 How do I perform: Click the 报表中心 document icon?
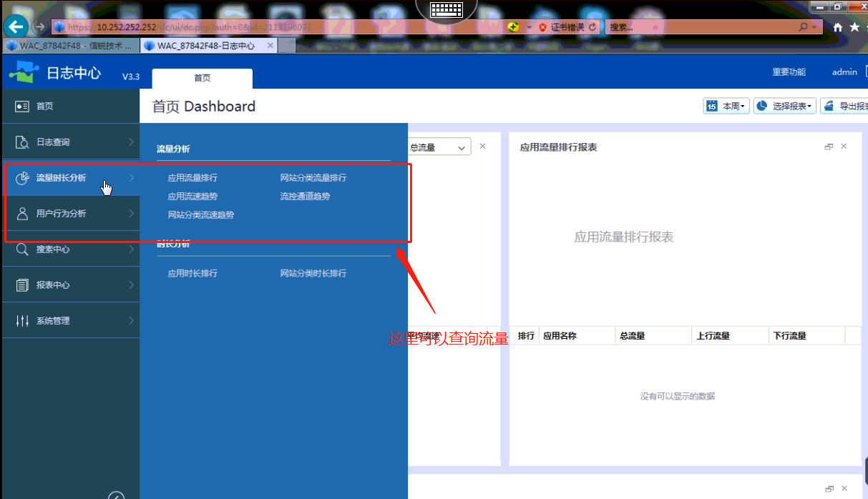point(22,285)
